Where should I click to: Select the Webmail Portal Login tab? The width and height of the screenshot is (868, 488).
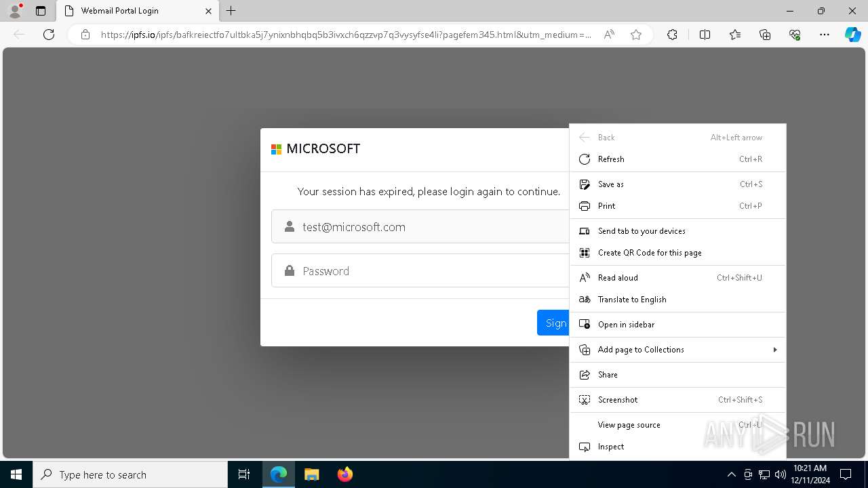click(137, 11)
